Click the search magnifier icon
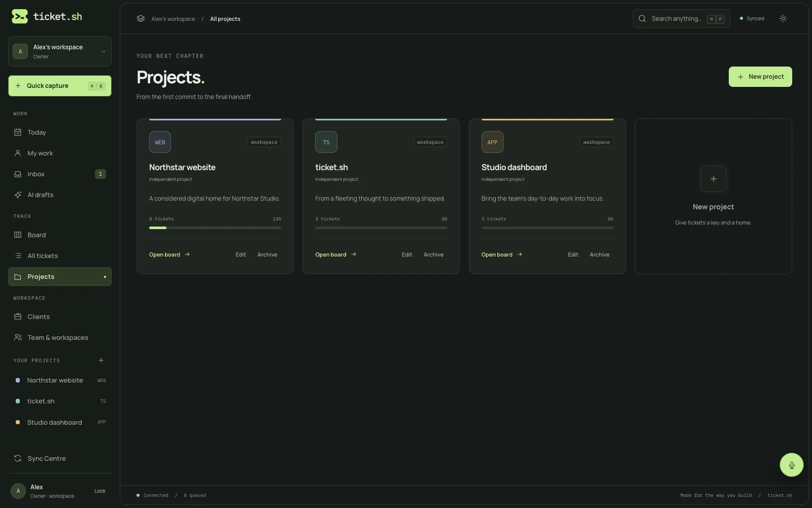The image size is (812, 508). [x=642, y=19]
